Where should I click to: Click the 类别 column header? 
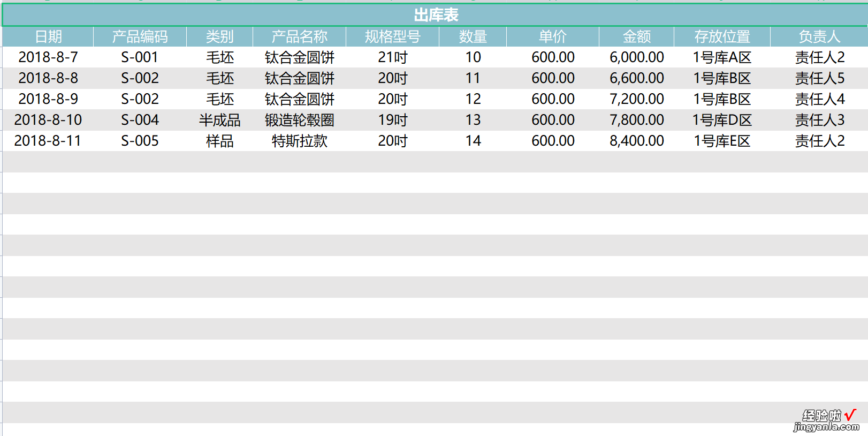[219, 36]
